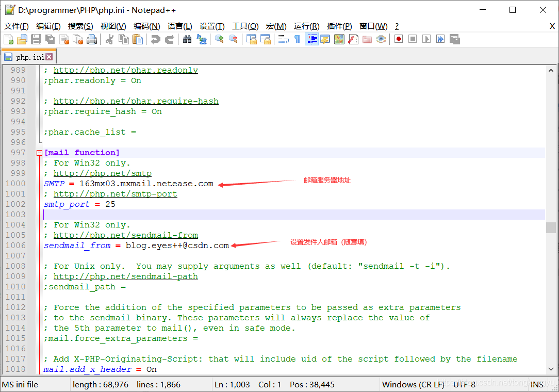
Task: Follow the http://php.net/smtp link
Action: click(x=103, y=173)
